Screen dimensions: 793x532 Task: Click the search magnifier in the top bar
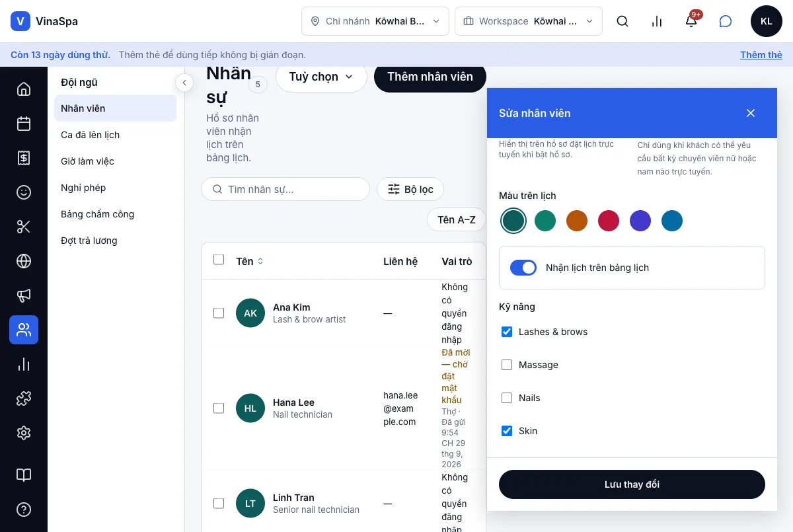pos(623,21)
